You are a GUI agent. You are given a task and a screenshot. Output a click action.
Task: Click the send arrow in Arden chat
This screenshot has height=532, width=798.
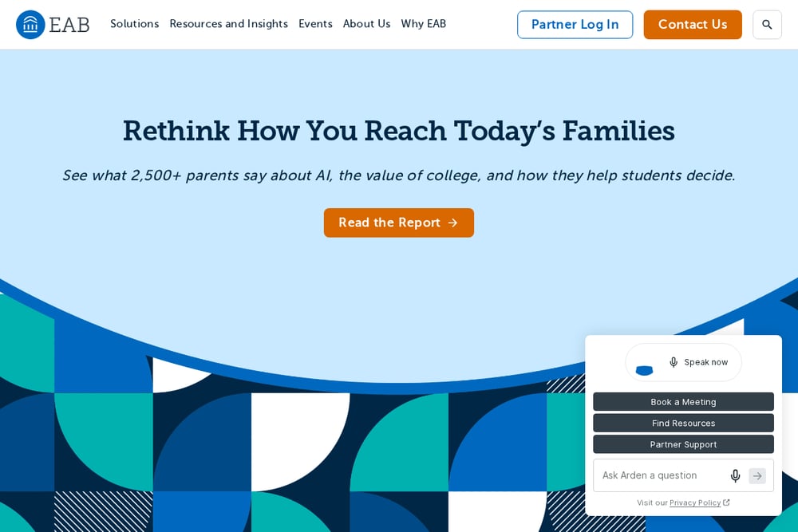tap(757, 476)
